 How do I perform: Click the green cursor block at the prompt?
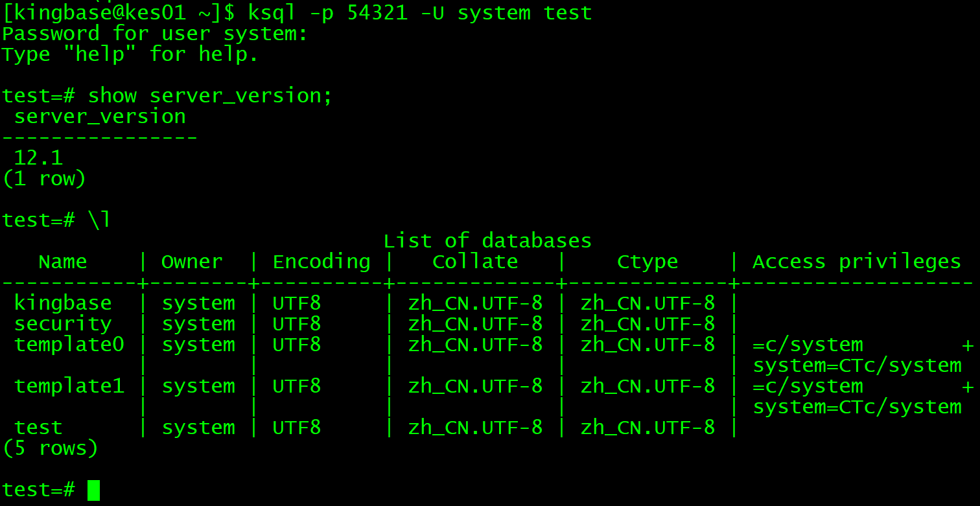(93, 490)
